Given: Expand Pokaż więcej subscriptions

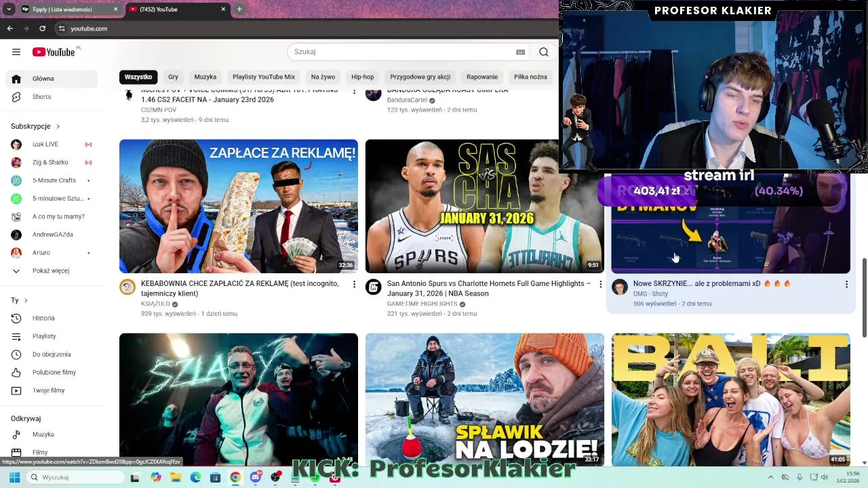Looking at the screenshot, I should 52,271.
